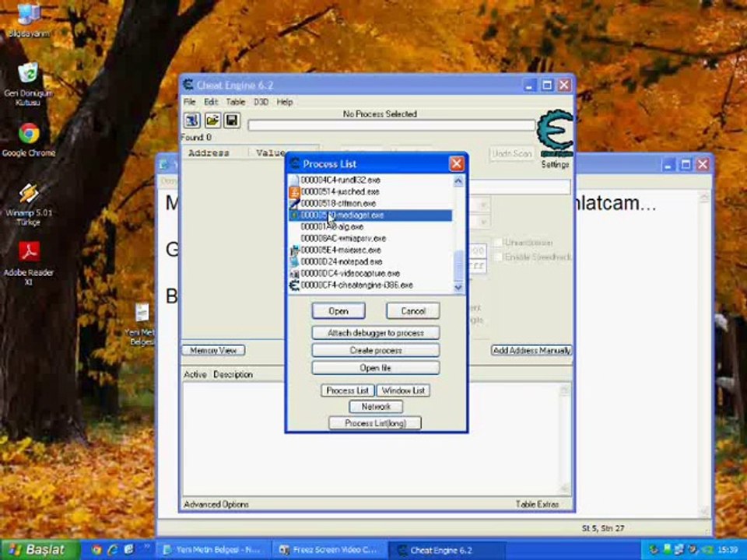Screen dimensions: 747x560
Task: Click the Description column header
Action: click(x=233, y=375)
